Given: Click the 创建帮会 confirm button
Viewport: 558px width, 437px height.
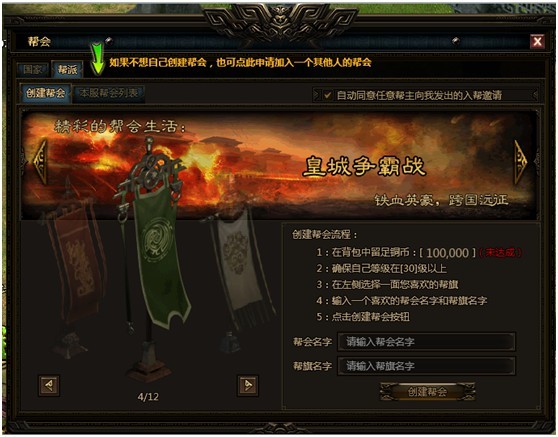Looking at the screenshot, I should coord(427,392).
